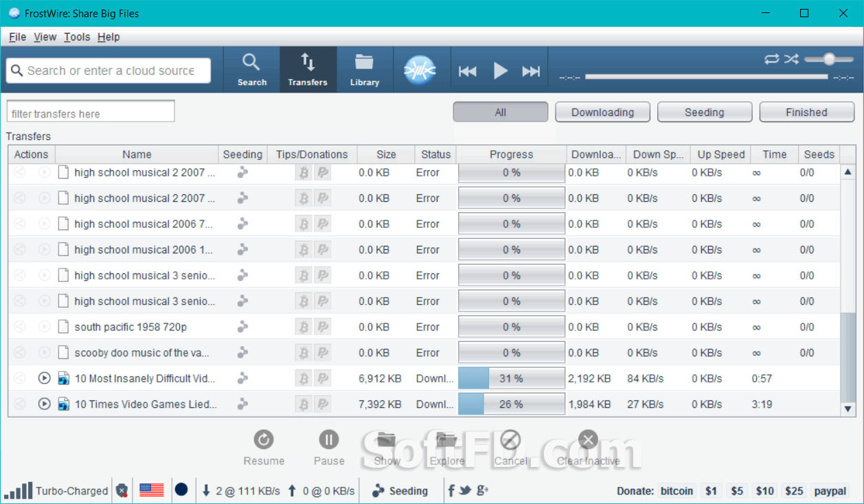Toggle seeding for scooby doo music row

(242, 352)
